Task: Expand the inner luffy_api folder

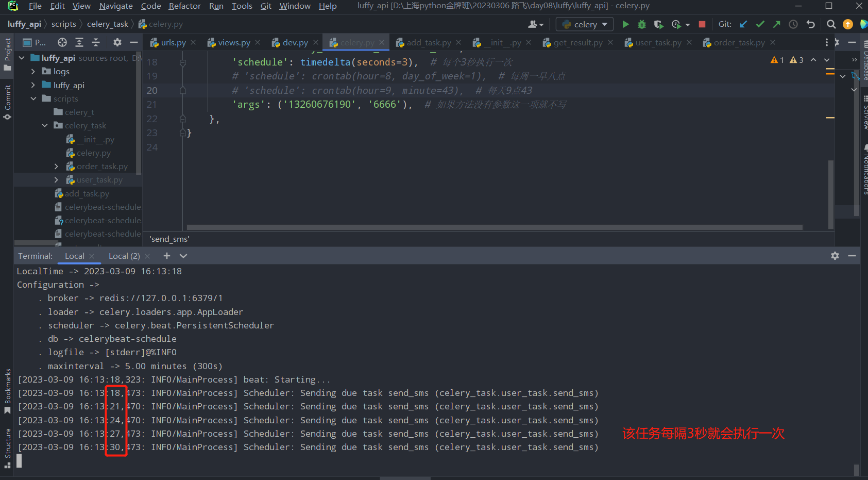Action: pos(33,85)
